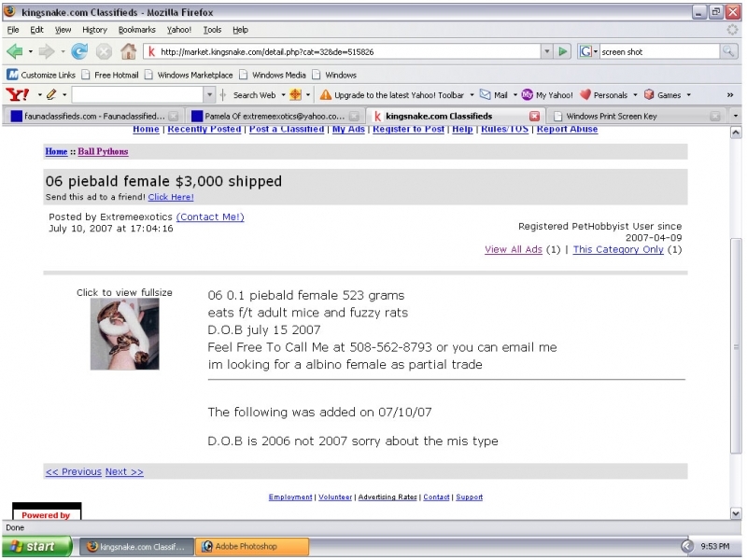Click the green Go arrow next to the URL bar

(563, 51)
